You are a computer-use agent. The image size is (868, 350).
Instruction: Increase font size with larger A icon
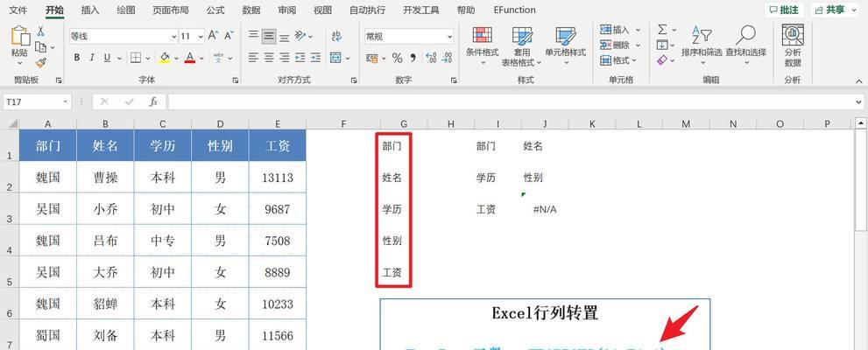pos(213,36)
